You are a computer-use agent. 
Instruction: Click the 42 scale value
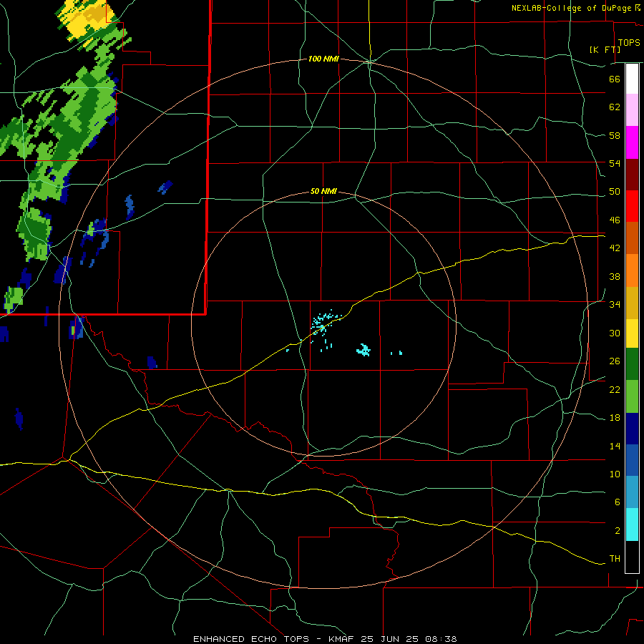tap(615, 248)
